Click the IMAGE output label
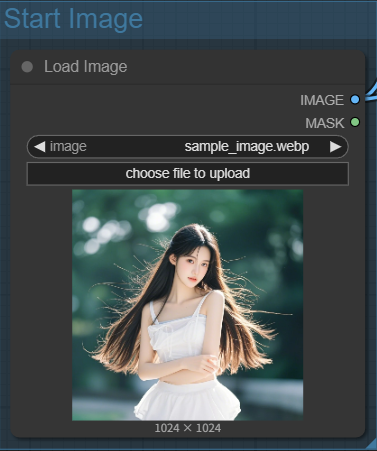 (x=322, y=100)
